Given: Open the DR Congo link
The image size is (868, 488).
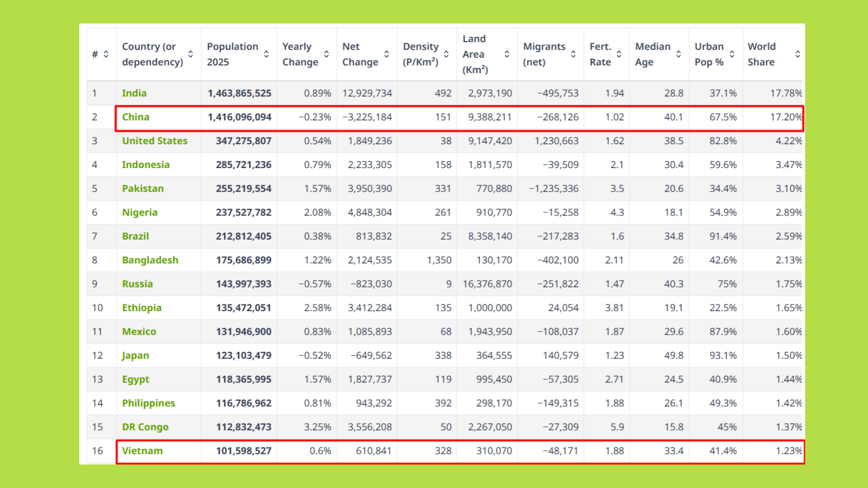Looking at the screenshot, I should [145, 427].
